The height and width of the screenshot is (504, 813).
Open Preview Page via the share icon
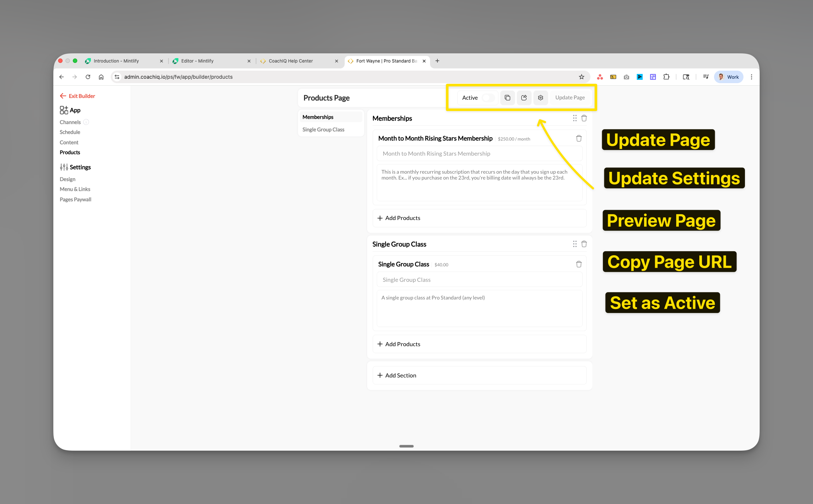524,97
